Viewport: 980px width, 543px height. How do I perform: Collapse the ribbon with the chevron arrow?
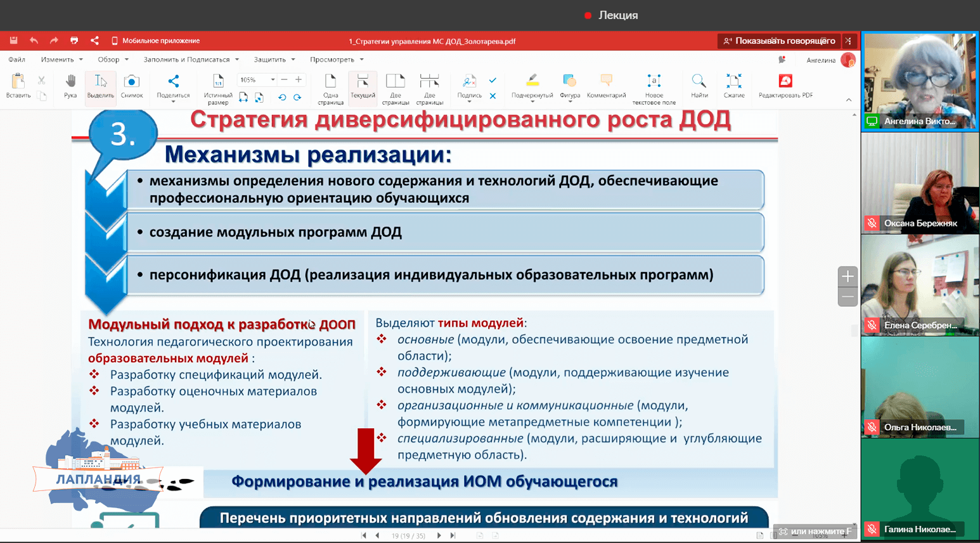848,100
